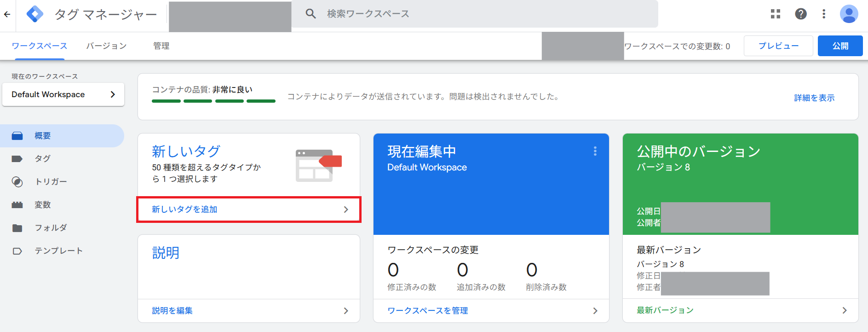Click the search magnifier icon
The width and height of the screenshot is (868, 332).
pyautogui.click(x=311, y=14)
